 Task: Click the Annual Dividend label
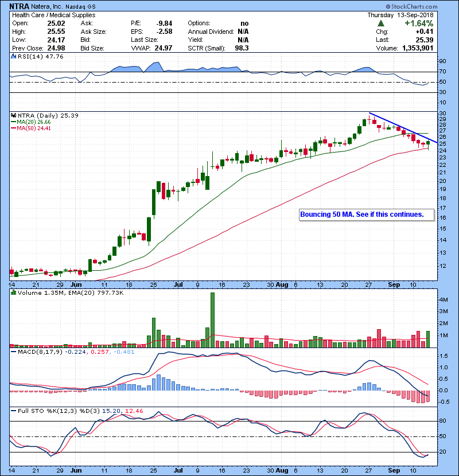click(211, 32)
